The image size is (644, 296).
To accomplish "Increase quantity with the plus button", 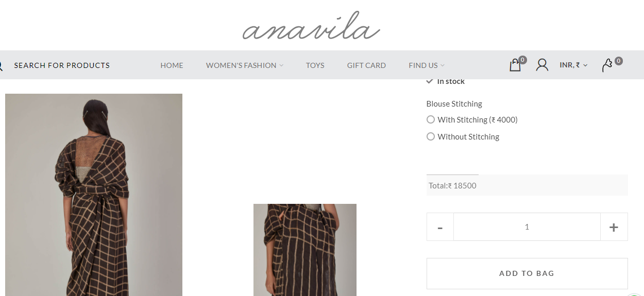I will (x=614, y=227).
